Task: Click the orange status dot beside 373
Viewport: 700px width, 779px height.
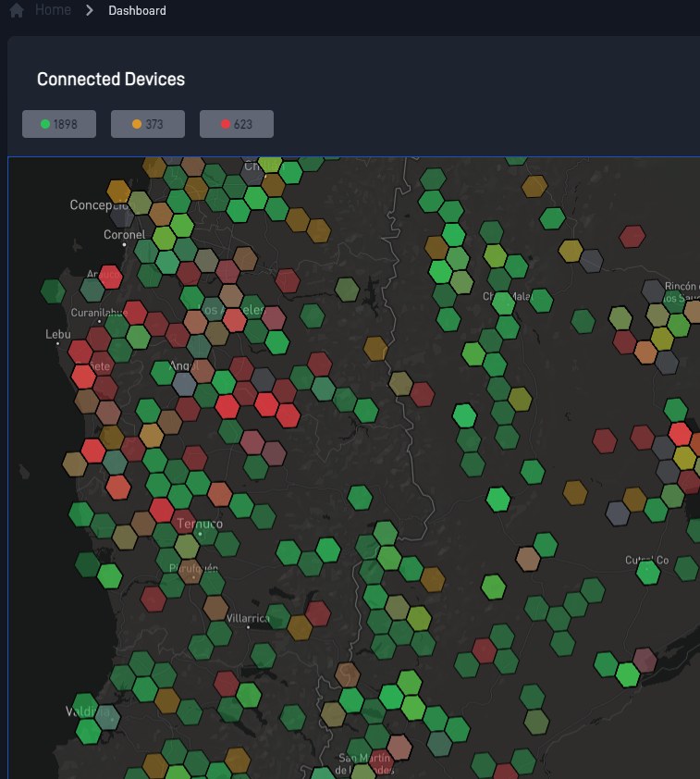Action: [x=137, y=124]
